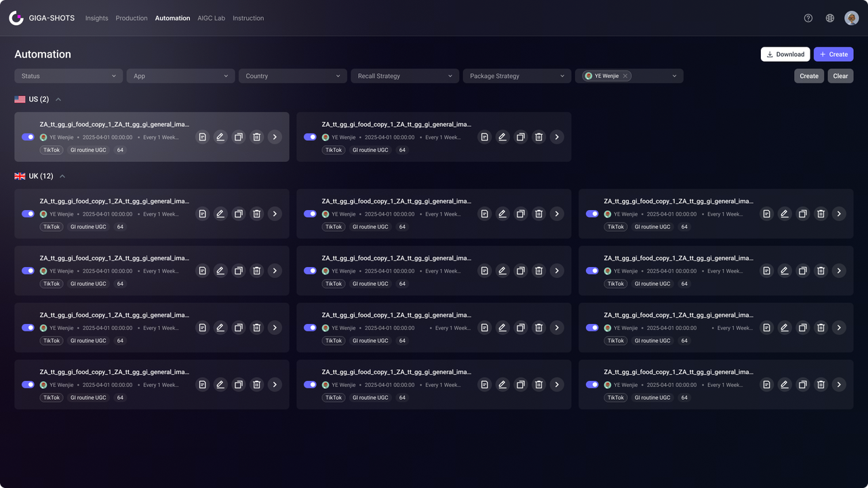This screenshot has width=868, height=488.
Task: Turn off toggle on non-highlighted US card
Action: point(310,137)
